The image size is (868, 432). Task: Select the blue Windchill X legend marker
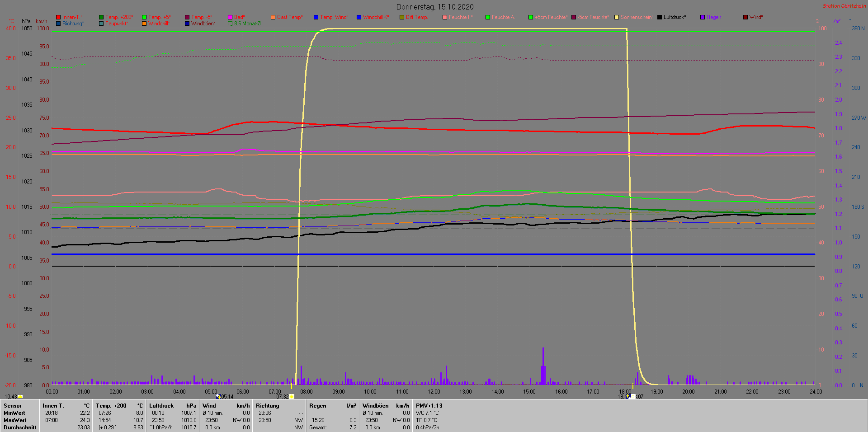359,17
